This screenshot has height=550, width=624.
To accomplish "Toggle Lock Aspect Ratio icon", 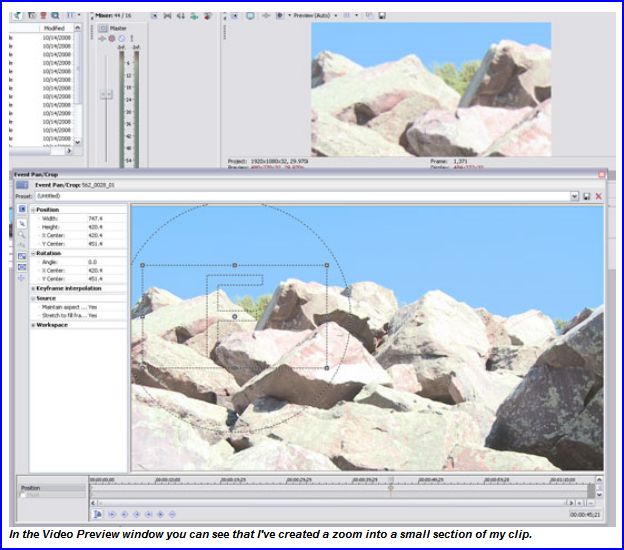I will pos(22,256).
